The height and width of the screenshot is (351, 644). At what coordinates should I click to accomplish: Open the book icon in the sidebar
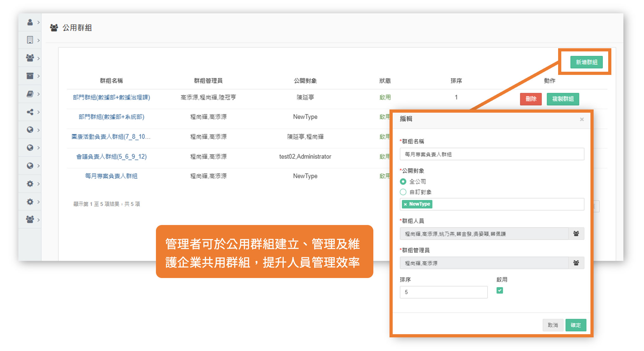click(x=30, y=94)
